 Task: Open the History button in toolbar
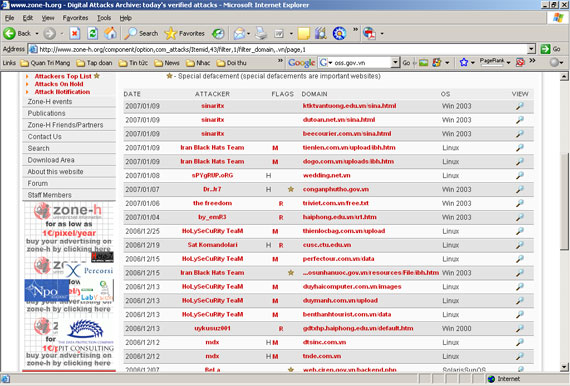tap(218, 33)
